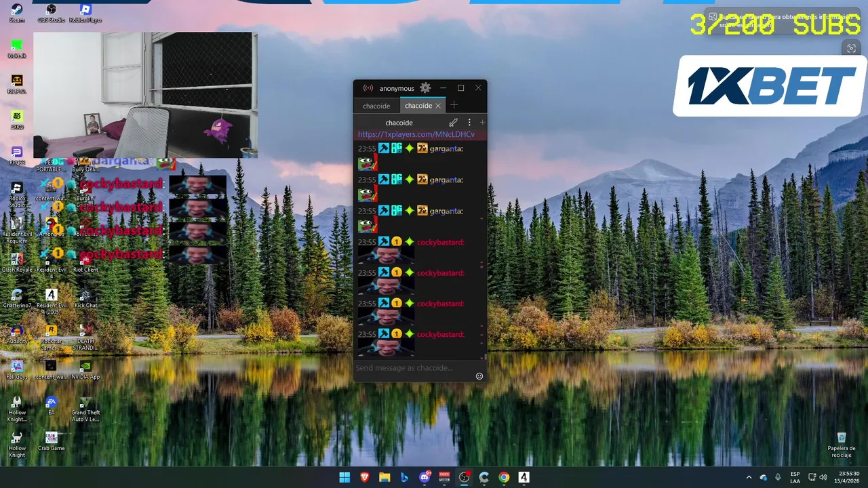
Task: Select Resident Evil 4 (2005) desktop icon
Action: click(x=51, y=302)
